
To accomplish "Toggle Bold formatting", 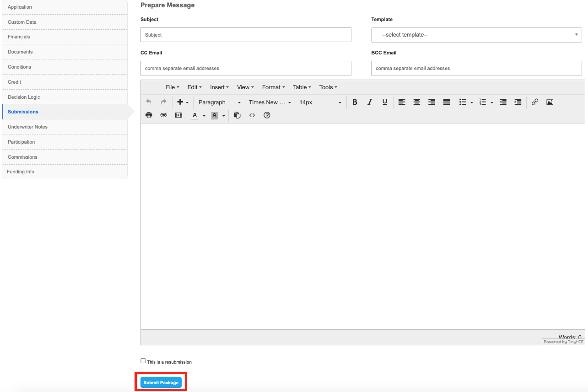I will coord(355,102).
